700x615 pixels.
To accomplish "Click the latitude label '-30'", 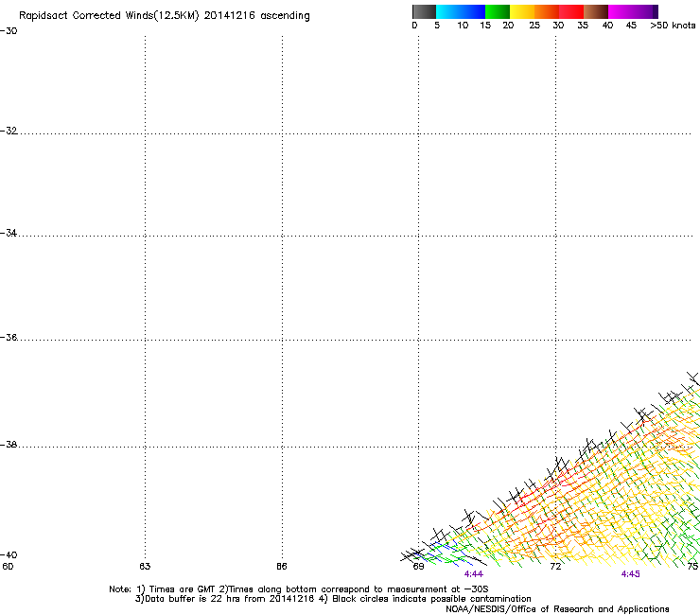I will tap(9, 31).
